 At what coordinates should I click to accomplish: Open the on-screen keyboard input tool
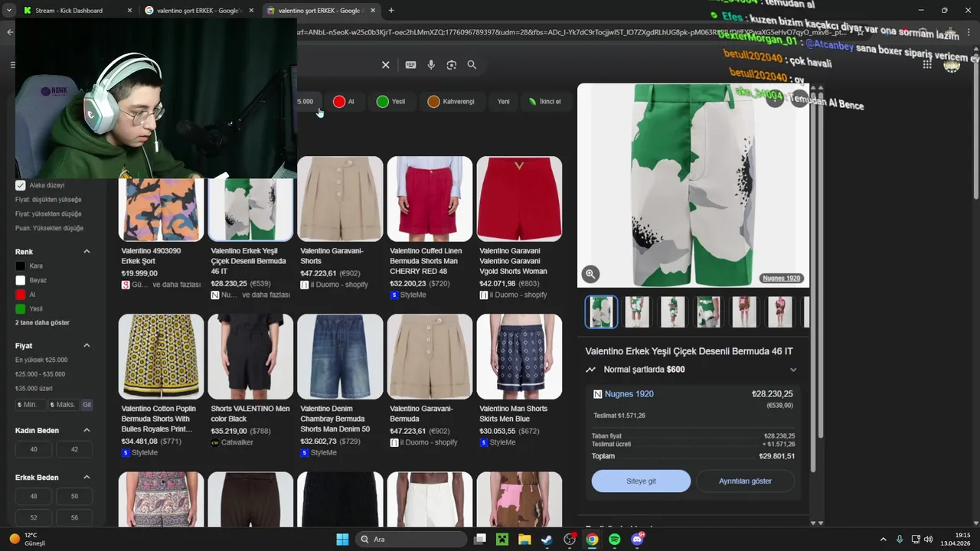point(410,65)
